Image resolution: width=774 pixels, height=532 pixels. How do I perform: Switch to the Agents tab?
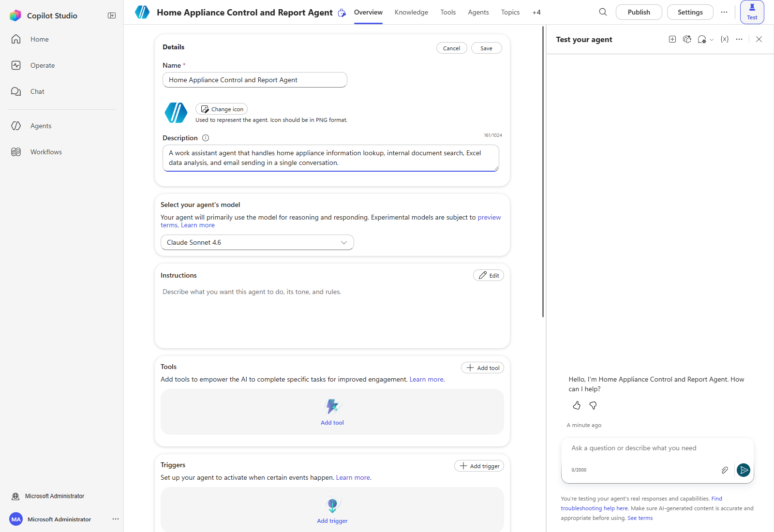point(478,12)
